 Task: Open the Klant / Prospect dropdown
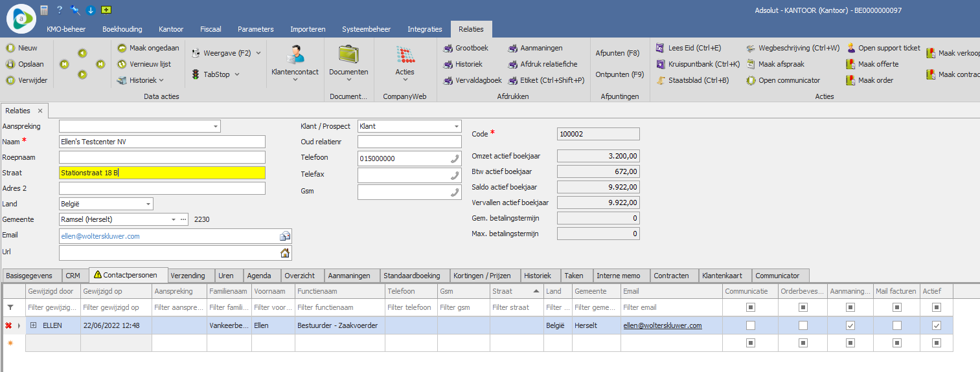click(457, 127)
